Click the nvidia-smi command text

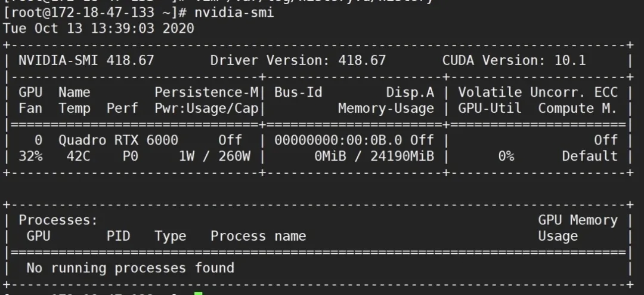234,13
